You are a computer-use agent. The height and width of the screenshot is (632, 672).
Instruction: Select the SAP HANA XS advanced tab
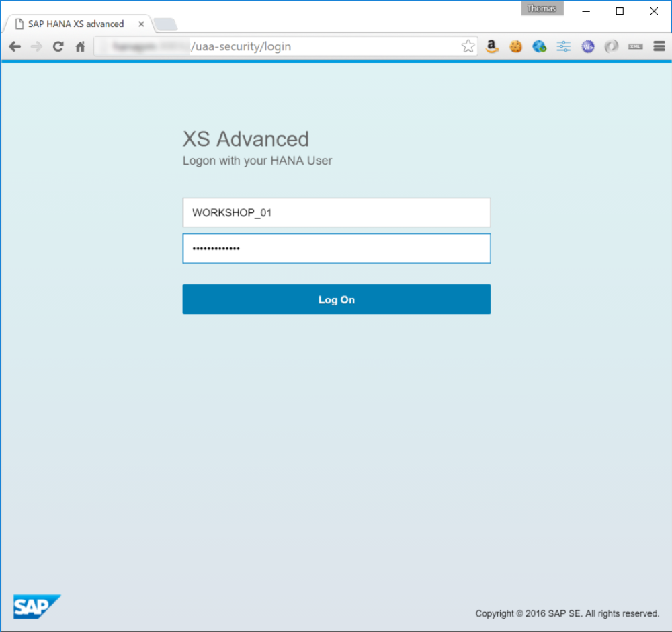coord(77,24)
